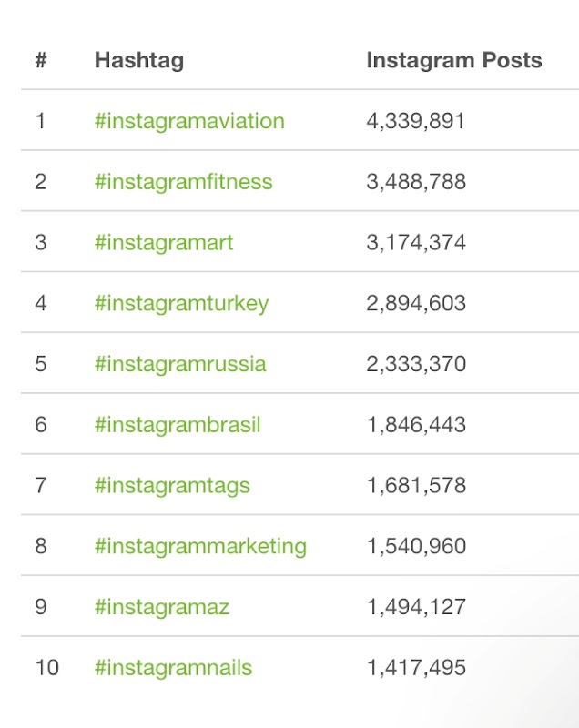The height and width of the screenshot is (728, 579).
Task: Click the 1,540,960 post count
Action: tap(416, 546)
